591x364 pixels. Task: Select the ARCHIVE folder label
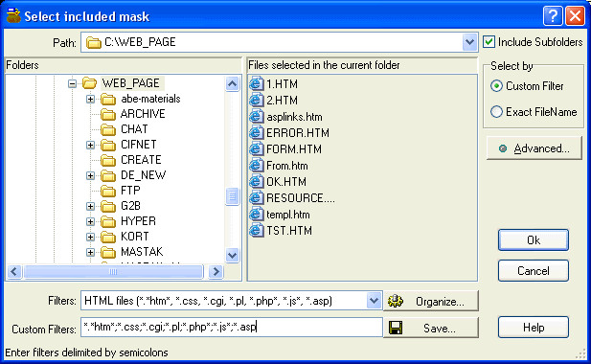(x=143, y=114)
